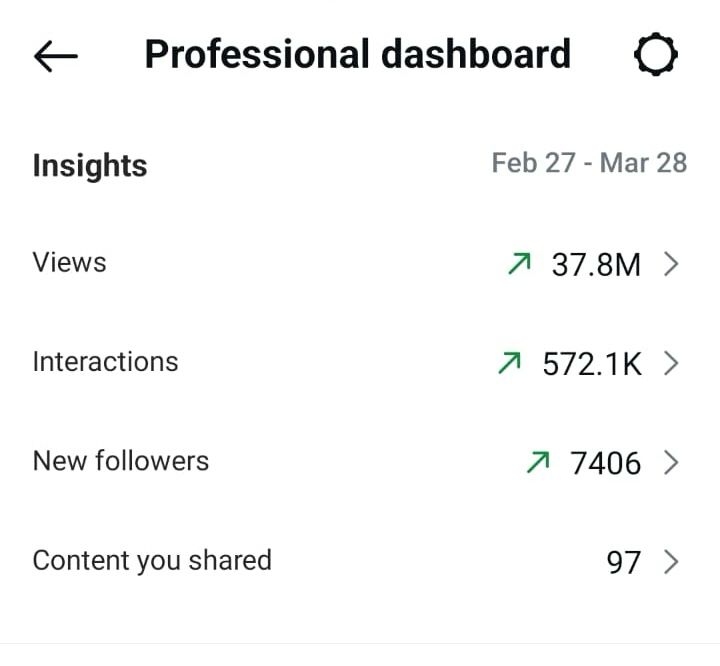Tap the back arrow icon

click(56, 56)
